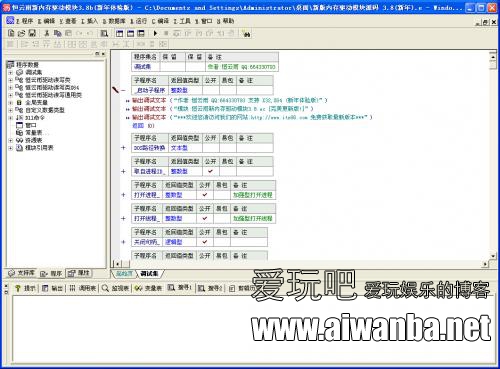Click the 全局变量 icon in the tree
The image size is (500, 369).
click(20, 102)
